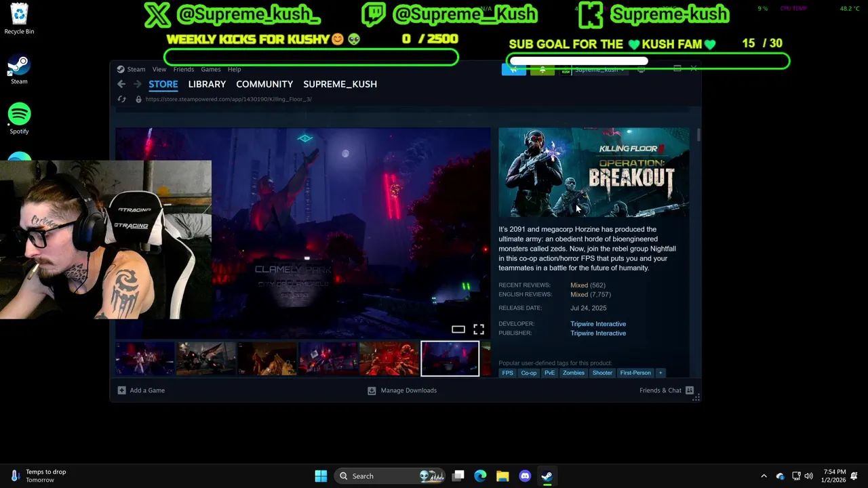Open the Help menu
This screenshot has width=868, height=488.
point(234,69)
